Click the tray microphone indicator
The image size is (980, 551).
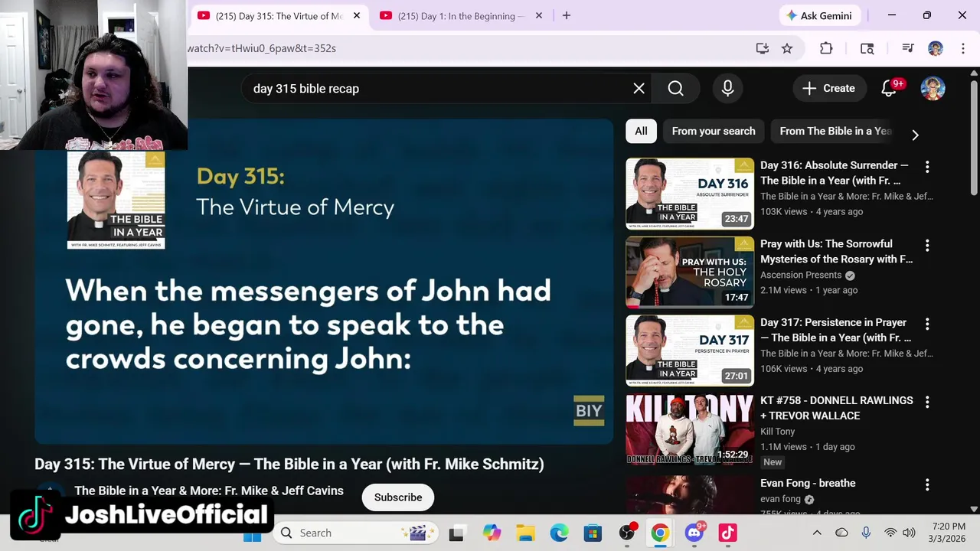coord(866,533)
